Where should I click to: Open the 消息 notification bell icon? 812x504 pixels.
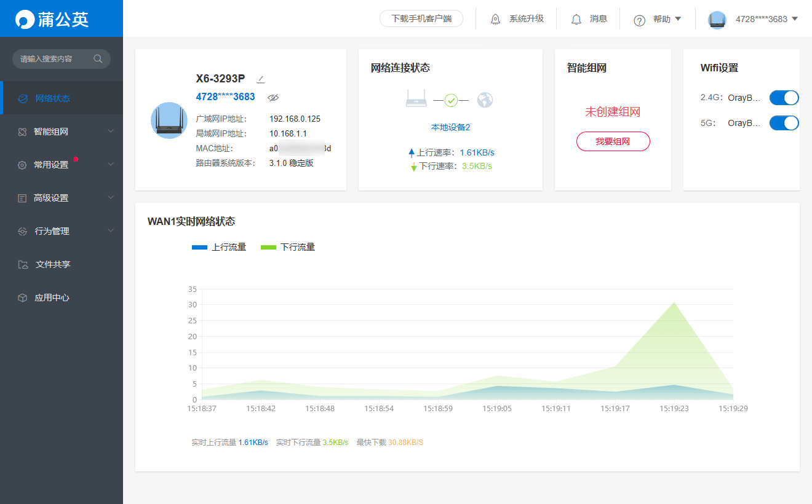[x=576, y=19]
